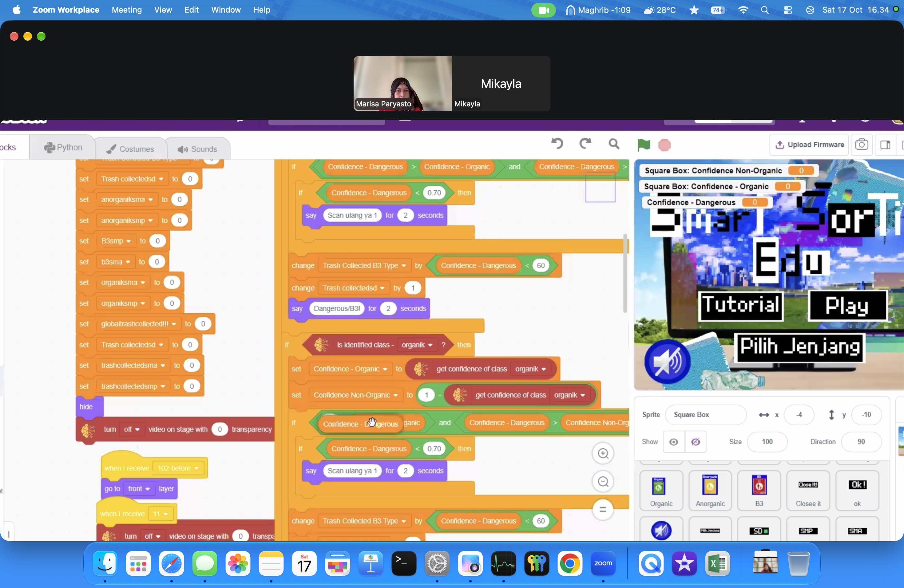Screen dimensions: 904x588
Task: Switch to the Python tab
Action: point(63,147)
